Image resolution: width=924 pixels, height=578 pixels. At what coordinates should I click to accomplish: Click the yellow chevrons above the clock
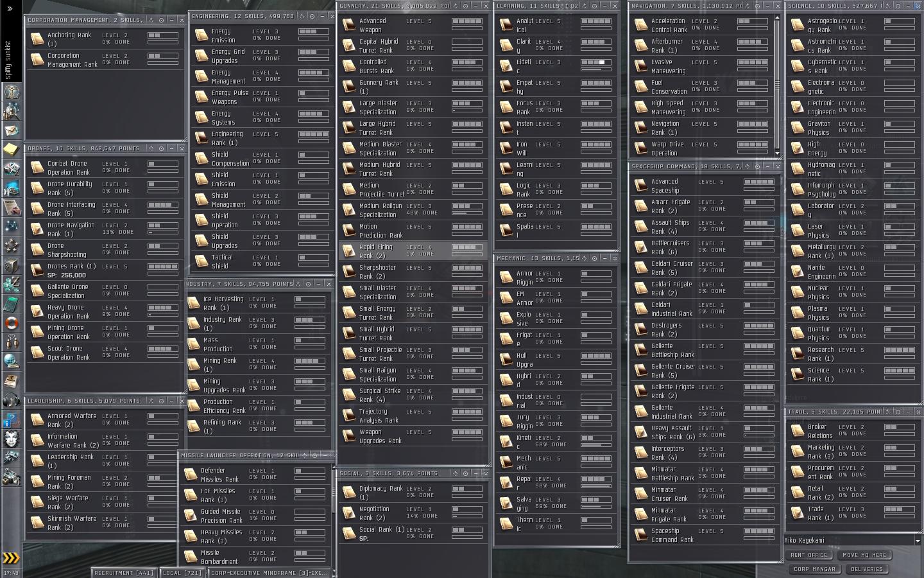(x=11, y=557)
